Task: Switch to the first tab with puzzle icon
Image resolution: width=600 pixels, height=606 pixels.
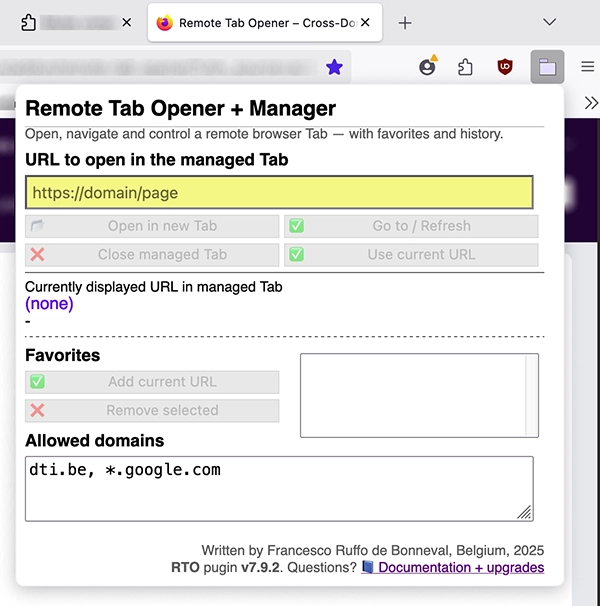Action: tap(75, 23)
